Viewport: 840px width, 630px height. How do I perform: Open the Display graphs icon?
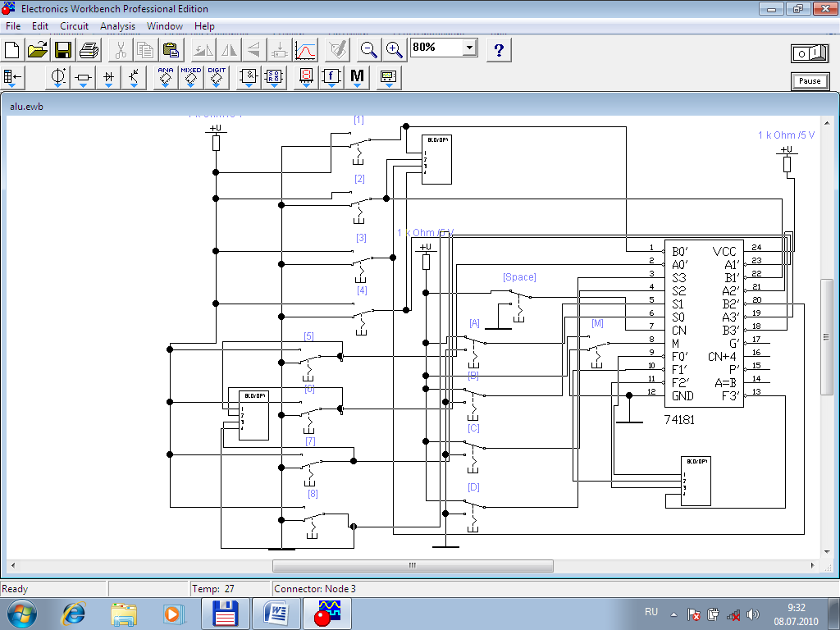(305, 50)
